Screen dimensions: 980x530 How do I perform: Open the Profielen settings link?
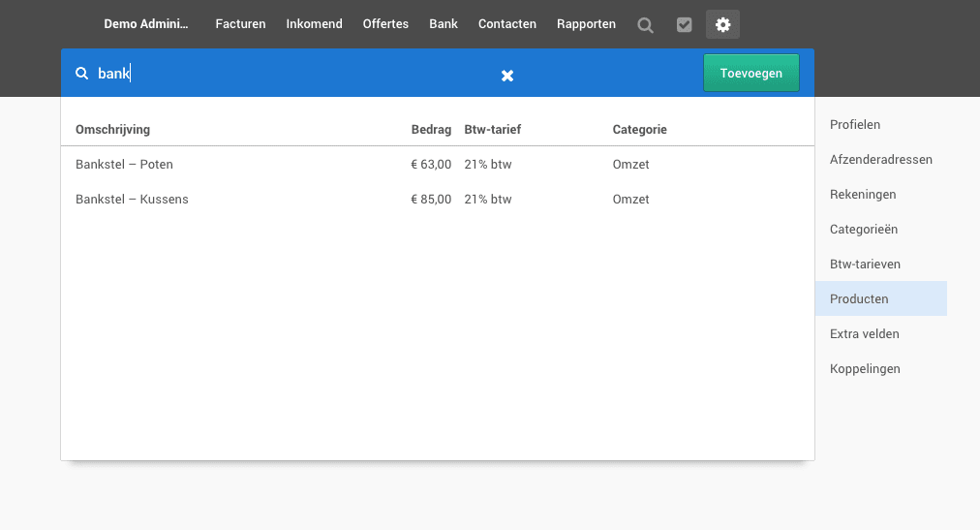[855, 125]
